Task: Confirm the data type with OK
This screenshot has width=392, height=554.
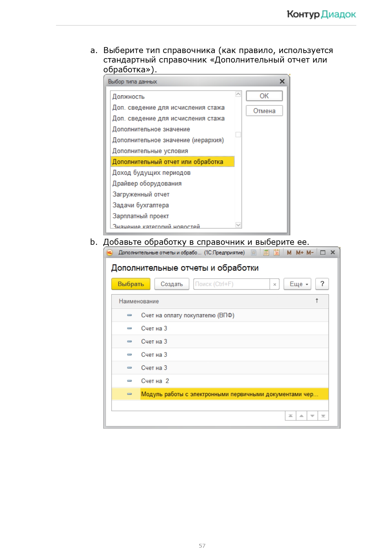Action: coord(264,96)
